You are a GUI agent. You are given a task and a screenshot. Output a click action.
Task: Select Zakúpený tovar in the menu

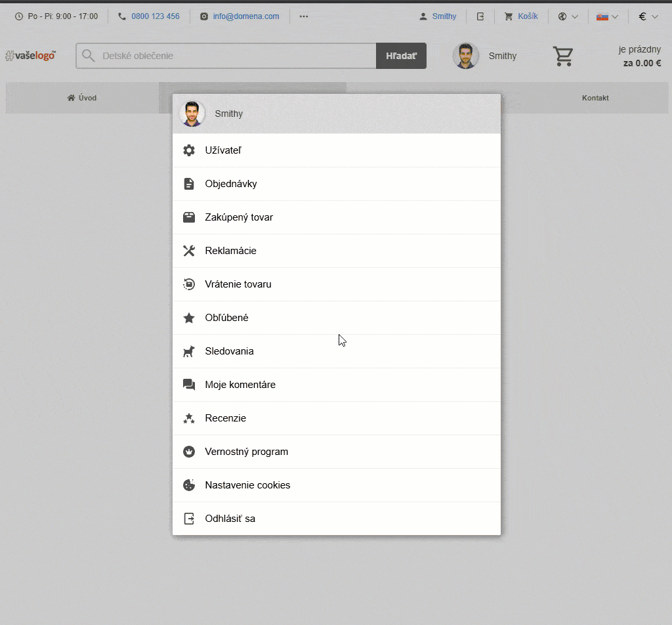(337, 217)
